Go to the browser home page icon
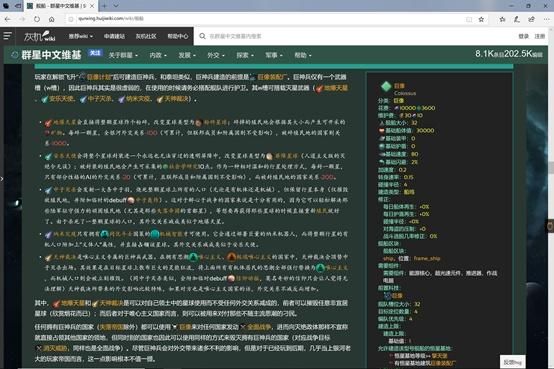Image resolution: width=554 pixels, height=369 pixels. click(52, 19)
